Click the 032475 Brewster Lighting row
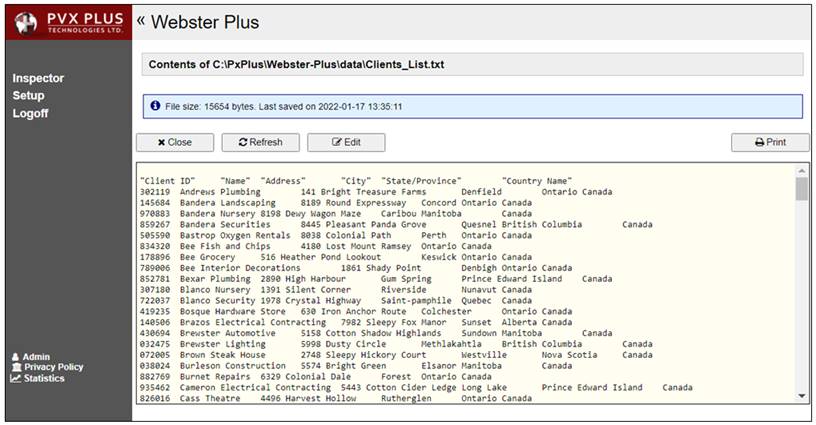This screenshot has height=425, width=816. tap(396, 344)
